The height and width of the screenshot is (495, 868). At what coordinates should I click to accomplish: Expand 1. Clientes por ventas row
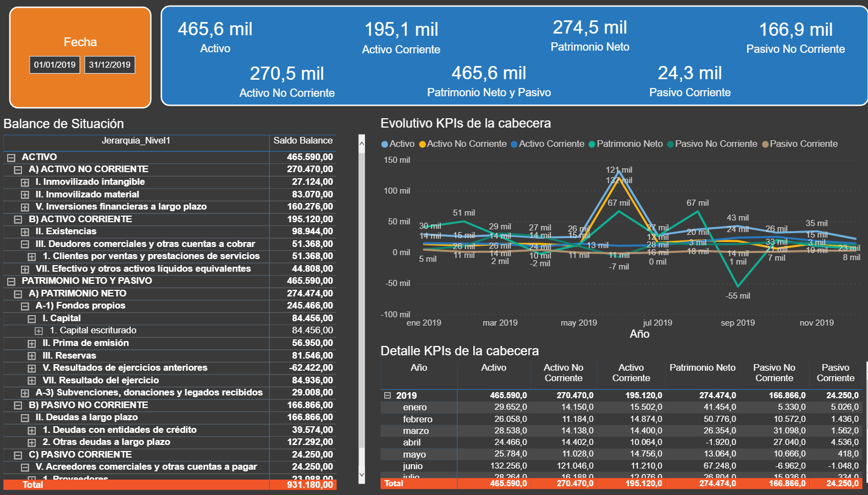(32, 257)
